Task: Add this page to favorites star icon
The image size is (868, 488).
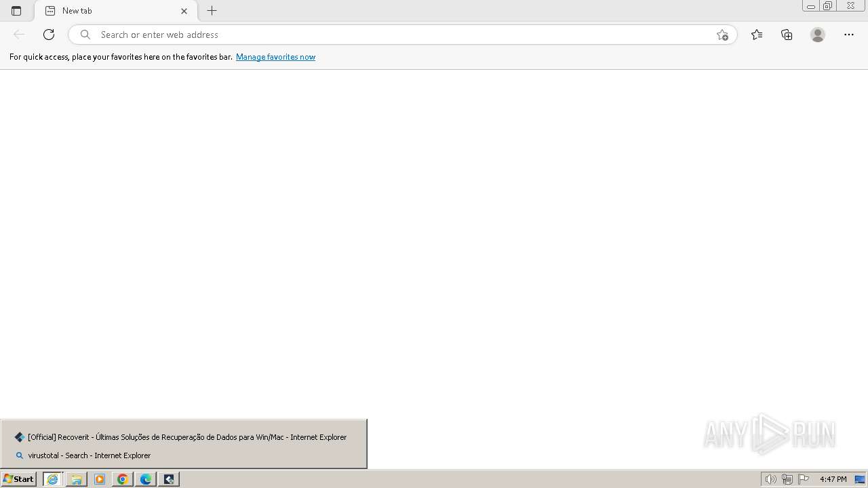Action: point(722,35)
